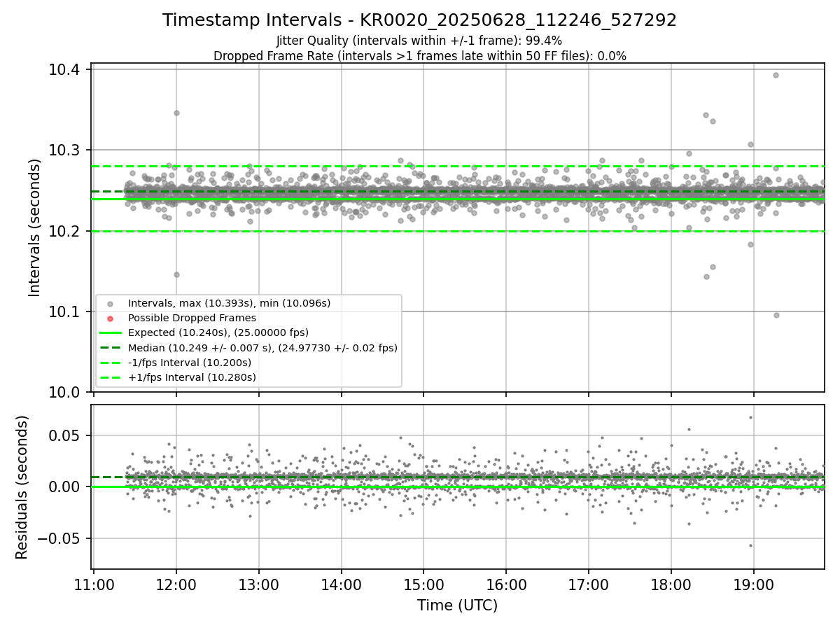The height and width of the screenshot is (630, 840).
Task: Click the highest outlier point near 10.39 seconds
Action: 776,75
